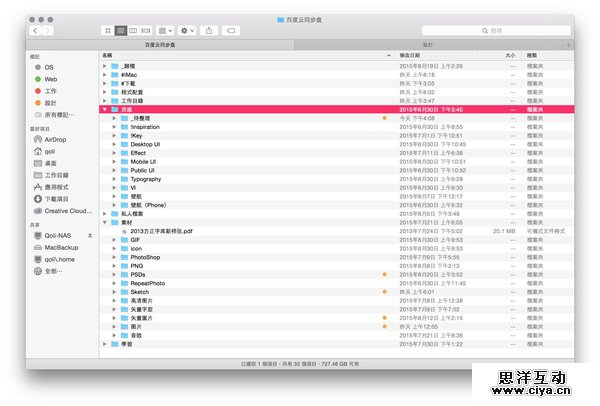Eject the Qoli-NAS shared volume
The height and width of the screenshot is (406, 600).
(x=91, y=235)
